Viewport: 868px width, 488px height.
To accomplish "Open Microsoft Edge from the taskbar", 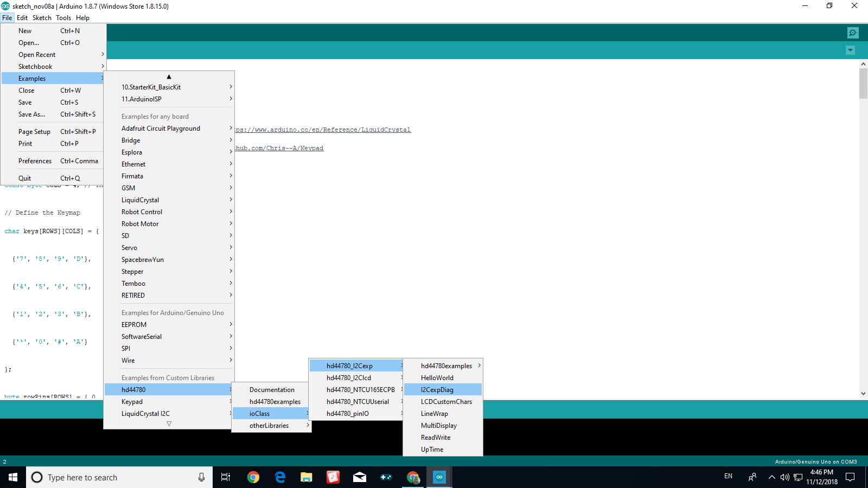I will click(280, 477).
